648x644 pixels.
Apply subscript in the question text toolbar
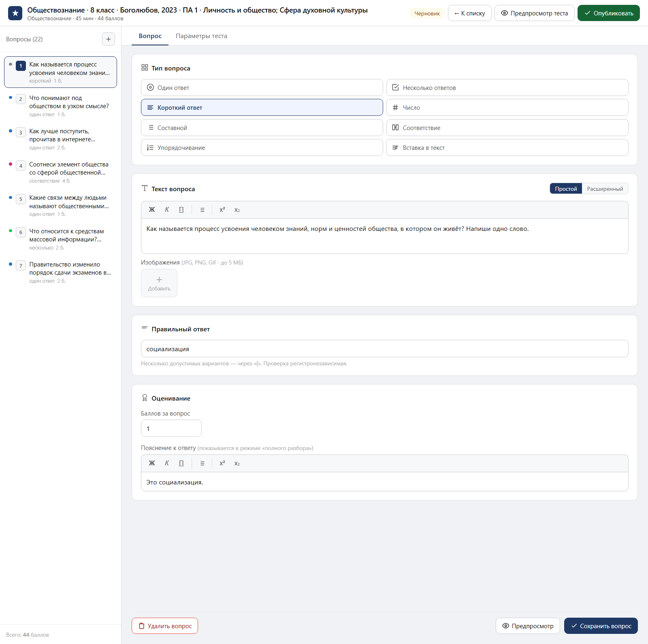pos(237,210)
